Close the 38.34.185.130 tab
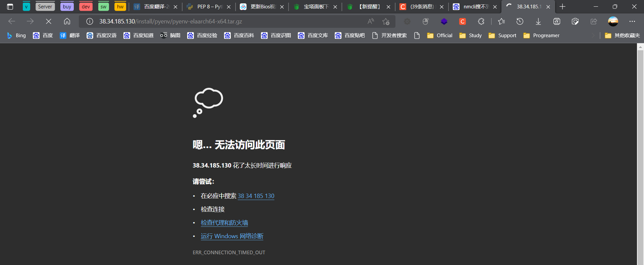644x265 pixels. (x=548, y=7)
